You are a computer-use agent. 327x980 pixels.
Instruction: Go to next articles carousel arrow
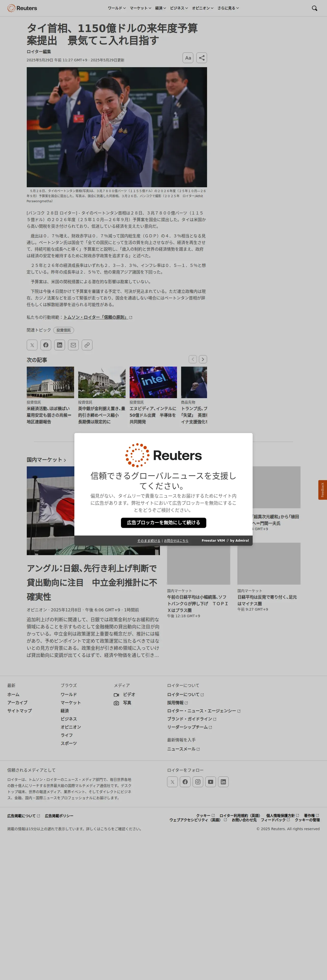[x=203, y=359]
